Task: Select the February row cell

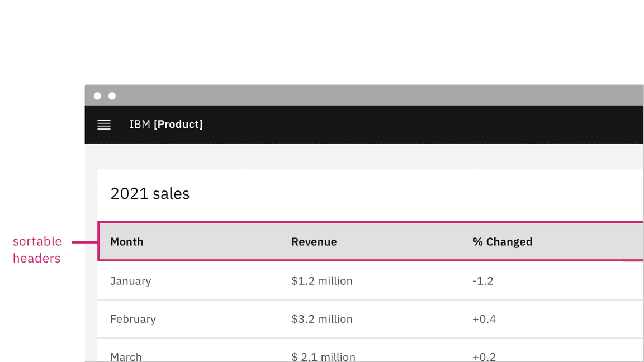Action: (x=133, y=319)
